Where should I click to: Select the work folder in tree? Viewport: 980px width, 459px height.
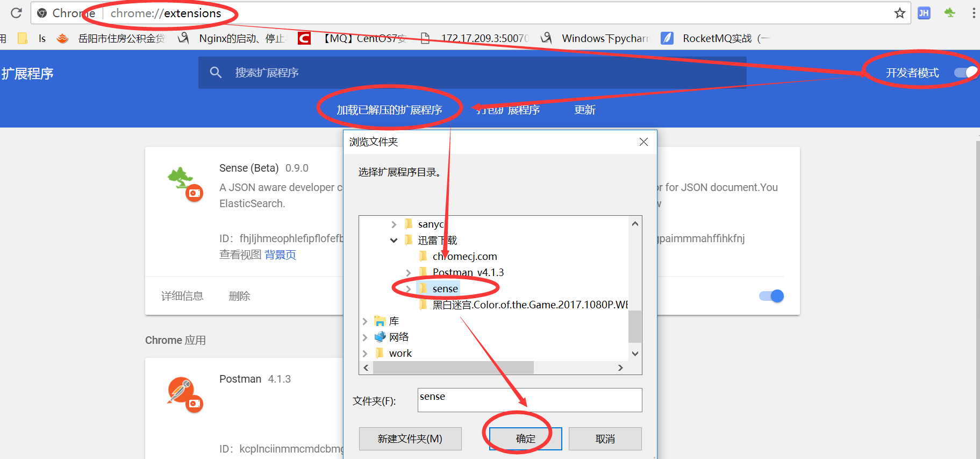point(400,354)
